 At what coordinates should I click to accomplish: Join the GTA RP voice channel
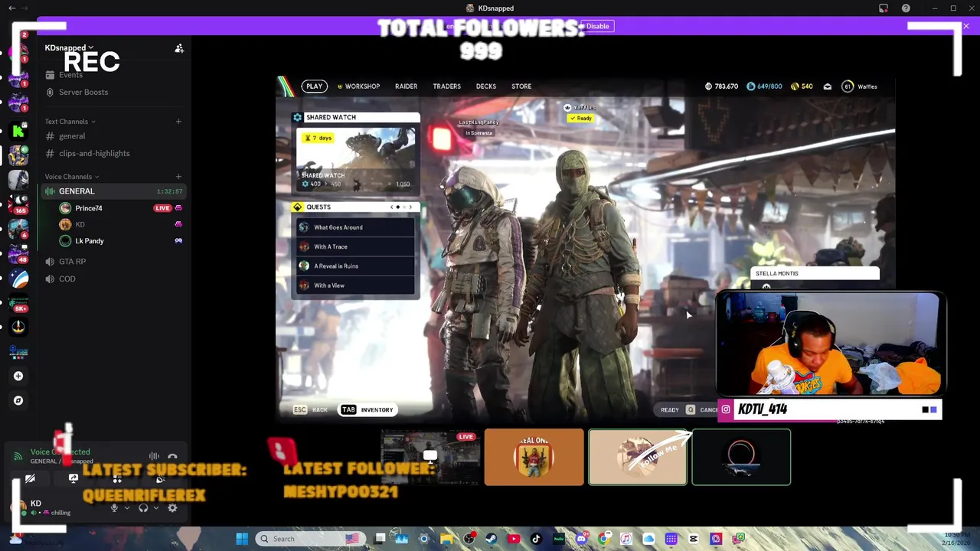72,262
